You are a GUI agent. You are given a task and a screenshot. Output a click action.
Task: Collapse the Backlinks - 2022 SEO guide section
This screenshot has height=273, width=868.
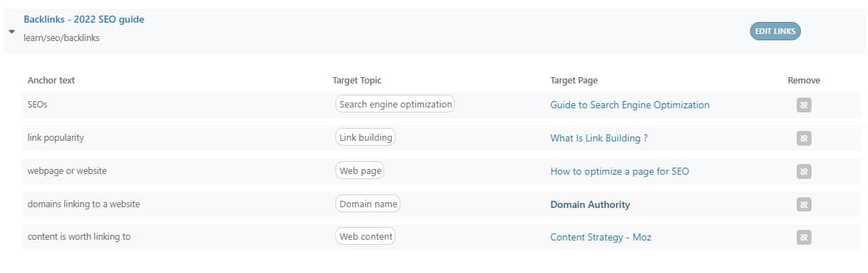pyautogui.click(x=11, y=31)
